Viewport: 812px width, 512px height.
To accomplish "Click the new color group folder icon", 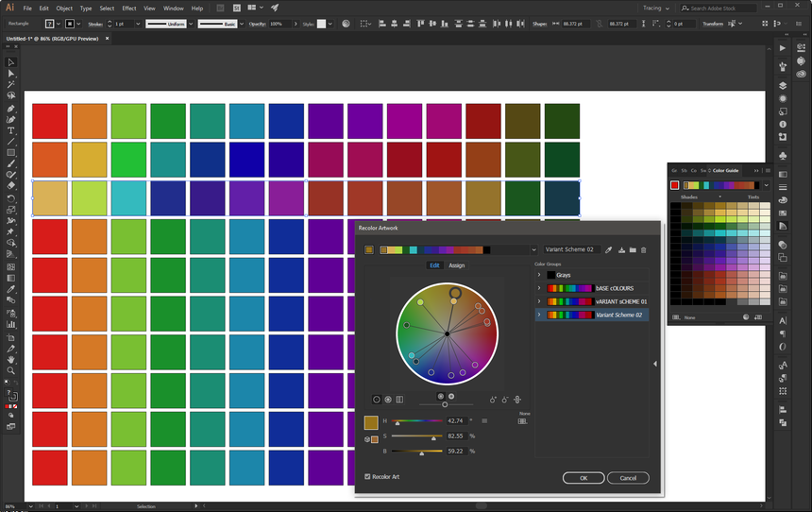I will click(x=633, y=250).
